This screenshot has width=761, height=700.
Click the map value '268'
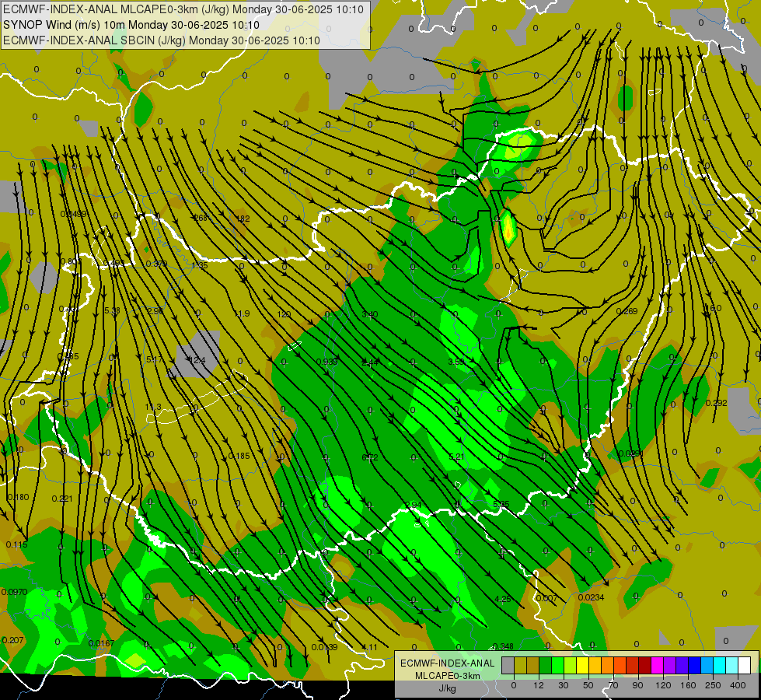[x=201, y=218]
